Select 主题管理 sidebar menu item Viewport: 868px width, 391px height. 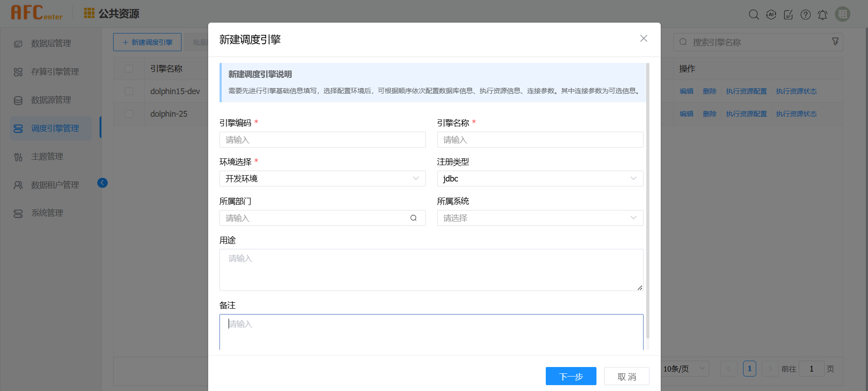pos(47,157)
